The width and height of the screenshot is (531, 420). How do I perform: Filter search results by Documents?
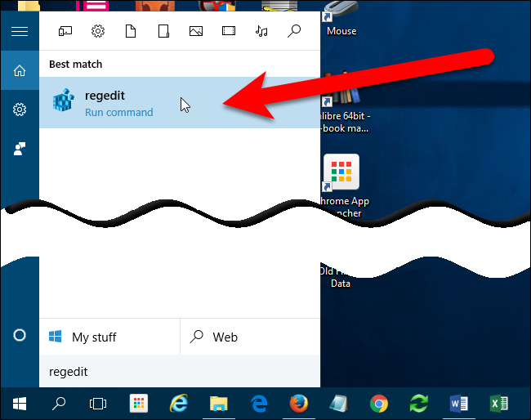point(131,31)
